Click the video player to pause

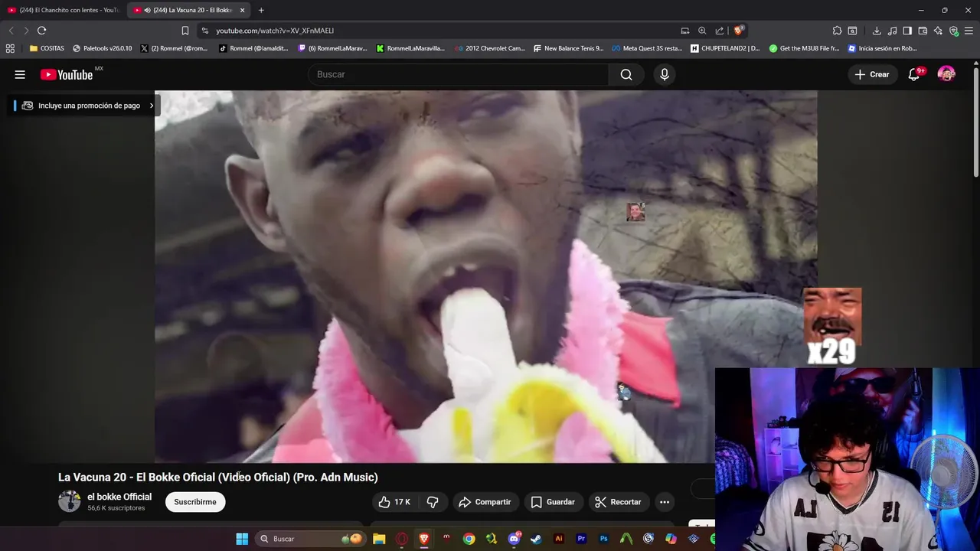point(485,276)
